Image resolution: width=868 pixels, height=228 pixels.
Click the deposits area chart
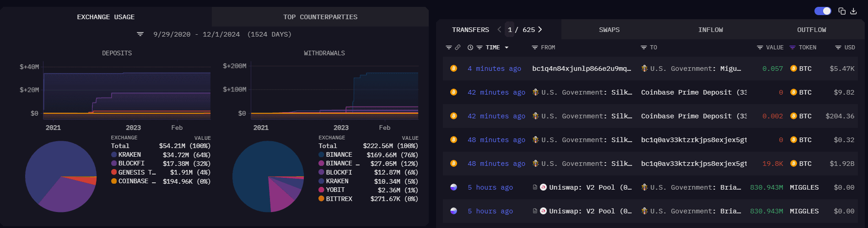click(x=127, y=90)
